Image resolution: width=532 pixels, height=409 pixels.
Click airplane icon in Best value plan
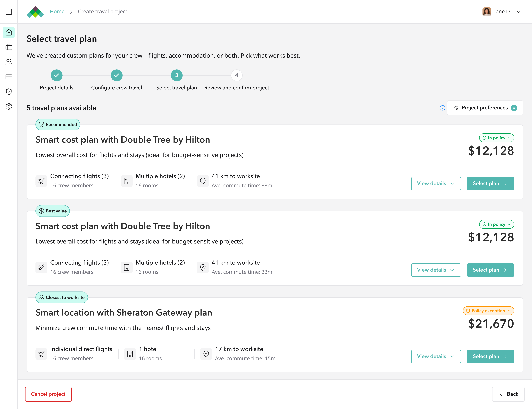pos(41,267)
